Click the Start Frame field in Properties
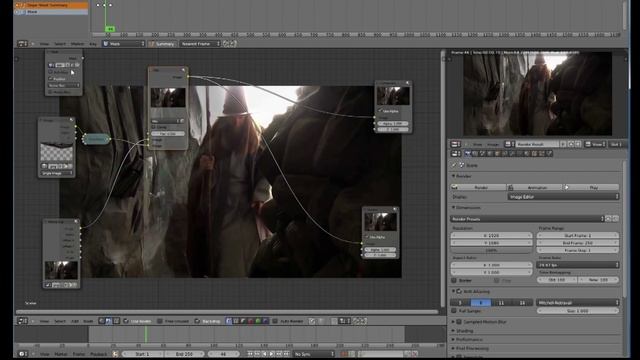 click(x=578, y=236)
